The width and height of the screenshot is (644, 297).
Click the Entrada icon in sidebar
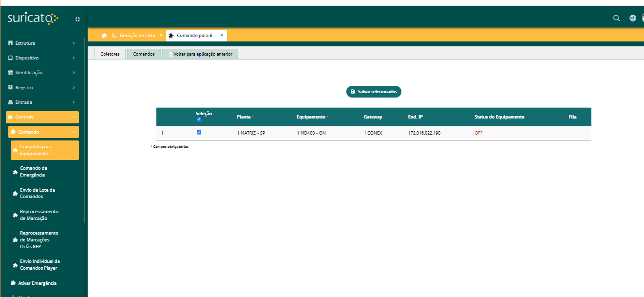(x=10, y=102)
